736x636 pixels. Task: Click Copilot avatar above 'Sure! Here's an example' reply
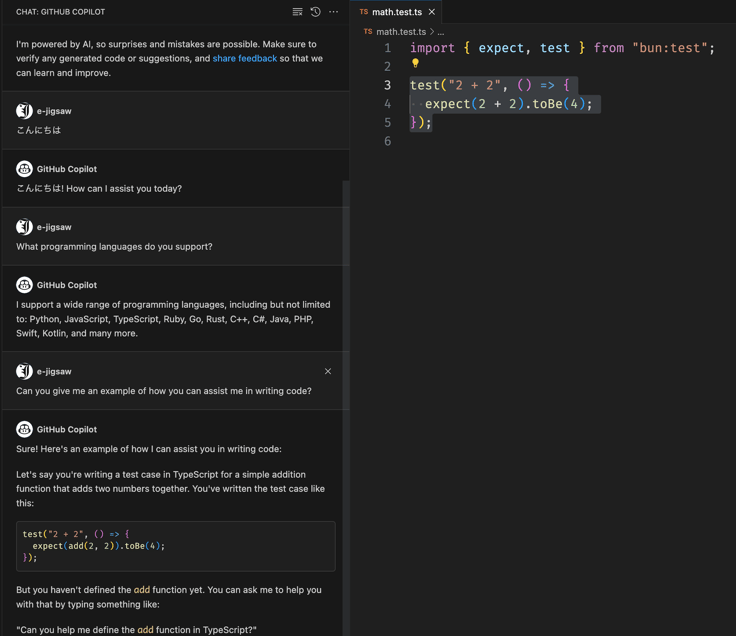pos(24,429)
